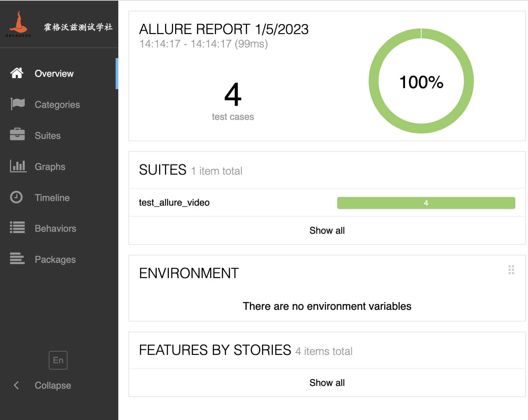Image resolution: width=528 pixels, height=420 pixels.
Task: Click 'There are no environment variables' message
Action: tap(327, 306)
